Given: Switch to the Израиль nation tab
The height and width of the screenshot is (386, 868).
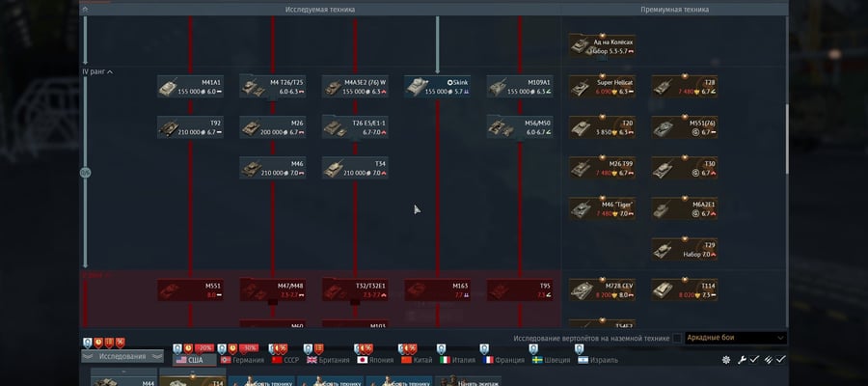Looking at the screenshot, I should [597, 360].
